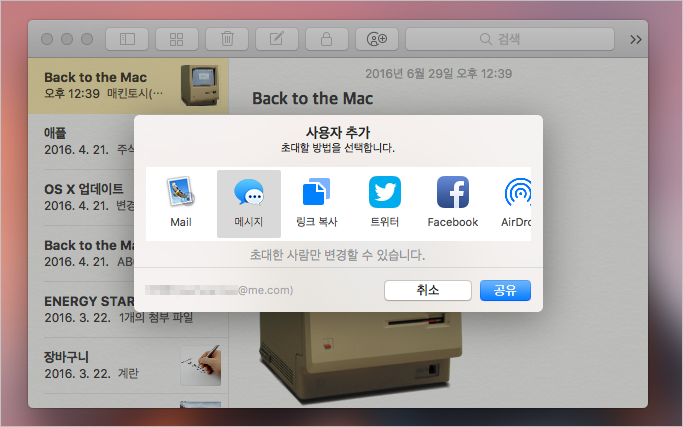Click the 검색 search field
This screenshot has height=427, width=683.
tap(510, 39)
